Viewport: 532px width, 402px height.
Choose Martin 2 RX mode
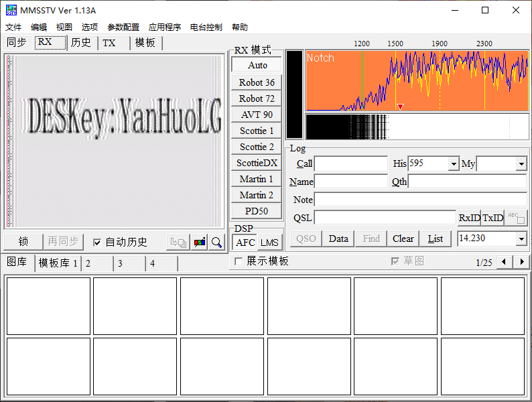point(257,195)
